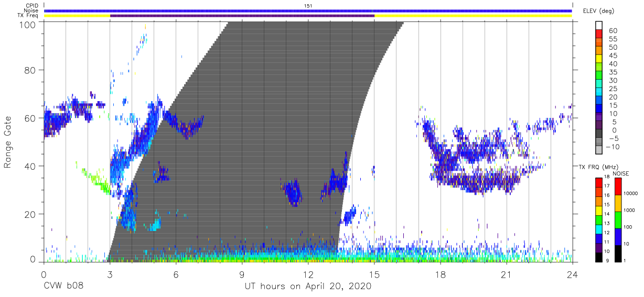
Task: Pick the green 100–1000 noise segment
Action: [x=617, y=219]
